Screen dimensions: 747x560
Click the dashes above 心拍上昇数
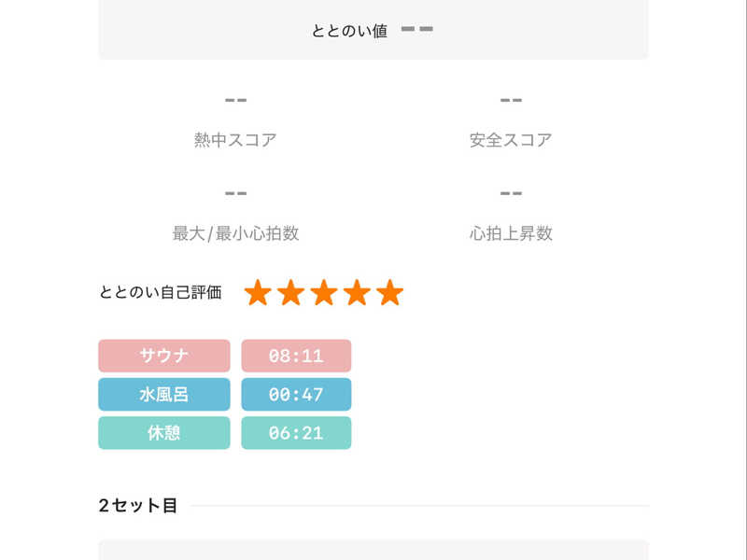click(511, 193)
